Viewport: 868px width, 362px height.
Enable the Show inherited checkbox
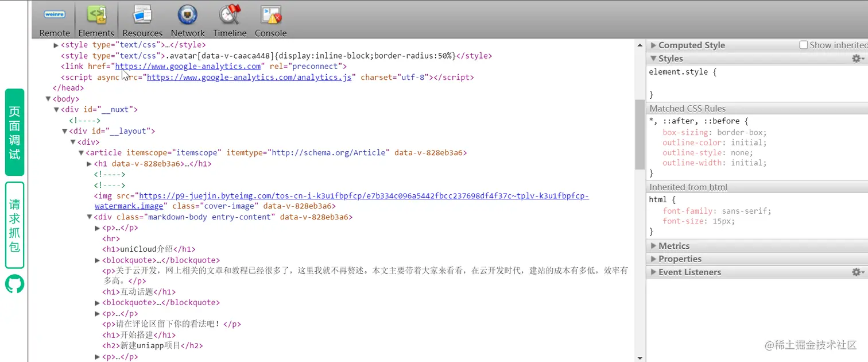(x=803, y=44)
